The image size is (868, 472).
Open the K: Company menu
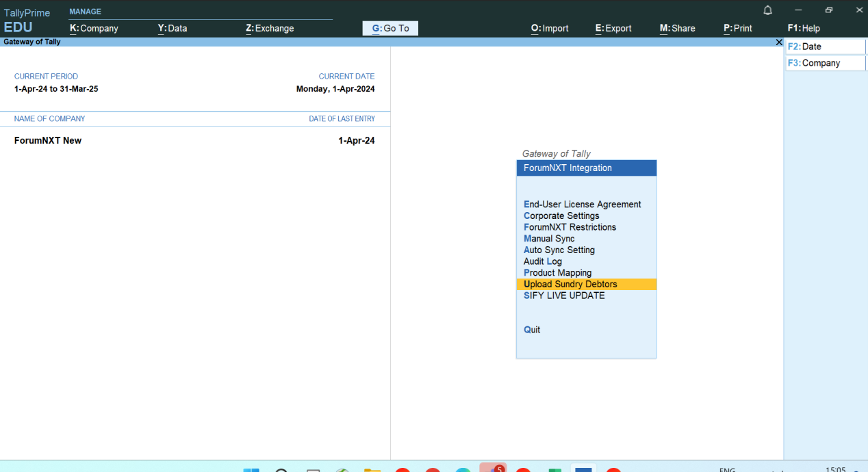[94, 28]
